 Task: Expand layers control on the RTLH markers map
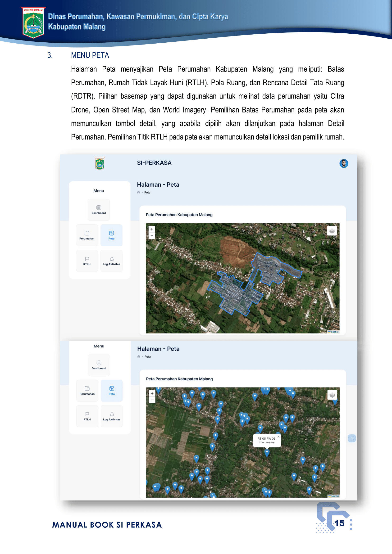click(332, 395)
